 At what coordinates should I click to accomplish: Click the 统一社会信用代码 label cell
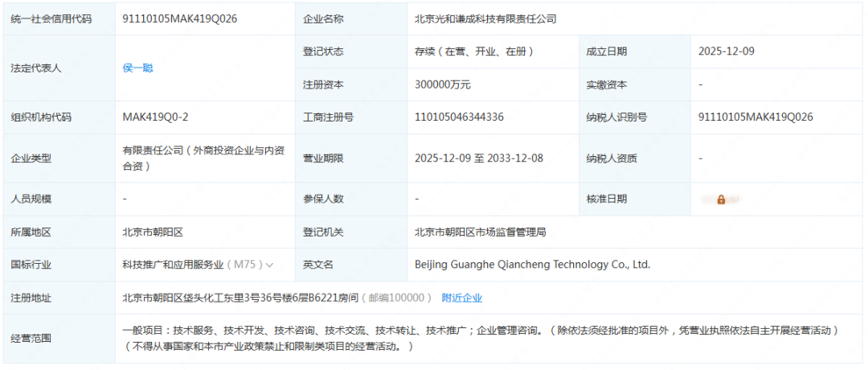59,18
